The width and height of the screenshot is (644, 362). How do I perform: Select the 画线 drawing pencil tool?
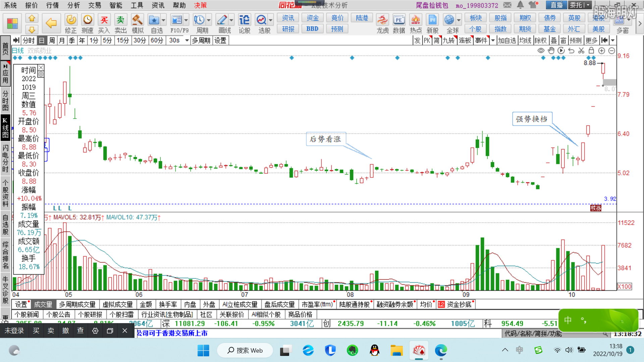[x=222, y=20]
